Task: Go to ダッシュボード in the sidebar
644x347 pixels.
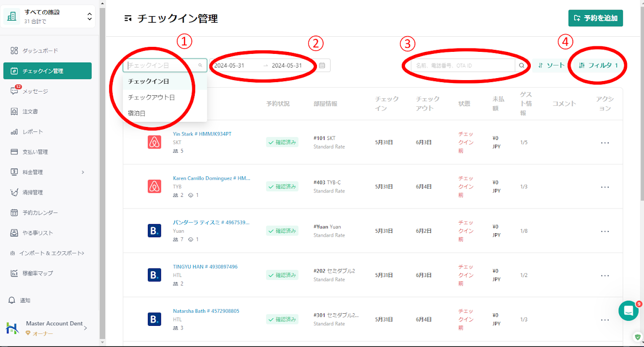Action: [x=40, y=51]
